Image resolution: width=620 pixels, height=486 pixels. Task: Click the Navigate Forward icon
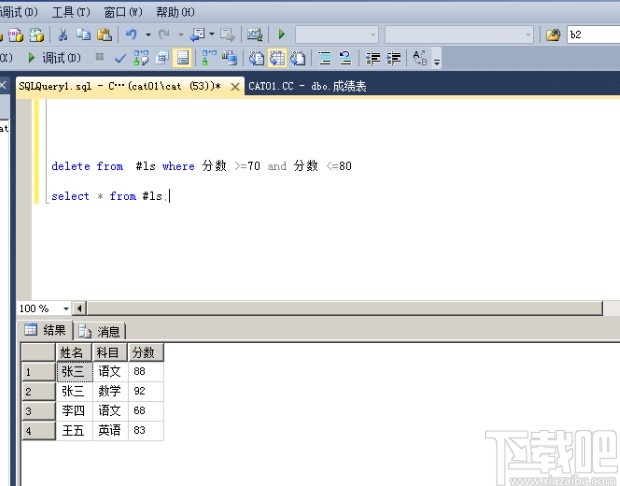pos(227,35)
